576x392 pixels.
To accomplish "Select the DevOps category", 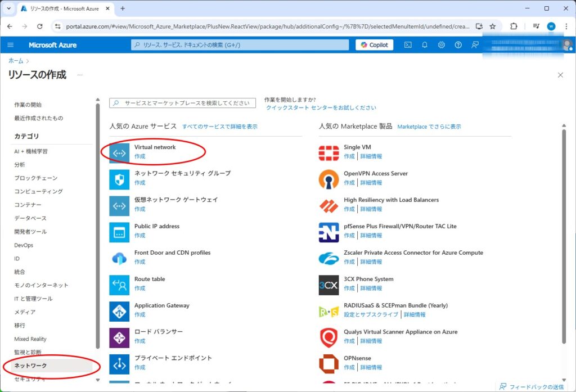I will [x=24, y=245].
